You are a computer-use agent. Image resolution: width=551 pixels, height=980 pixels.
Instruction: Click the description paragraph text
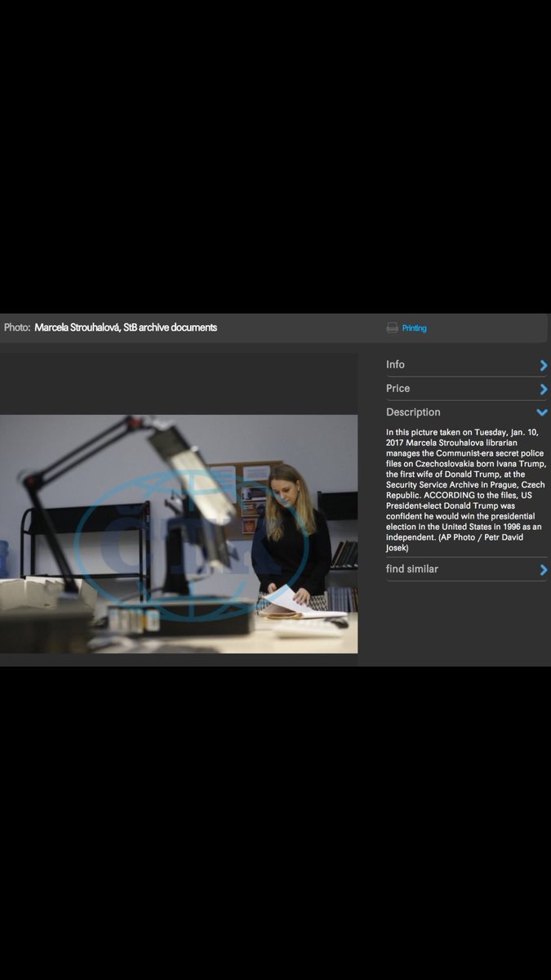pyautogui.click(x=465, y=490)
